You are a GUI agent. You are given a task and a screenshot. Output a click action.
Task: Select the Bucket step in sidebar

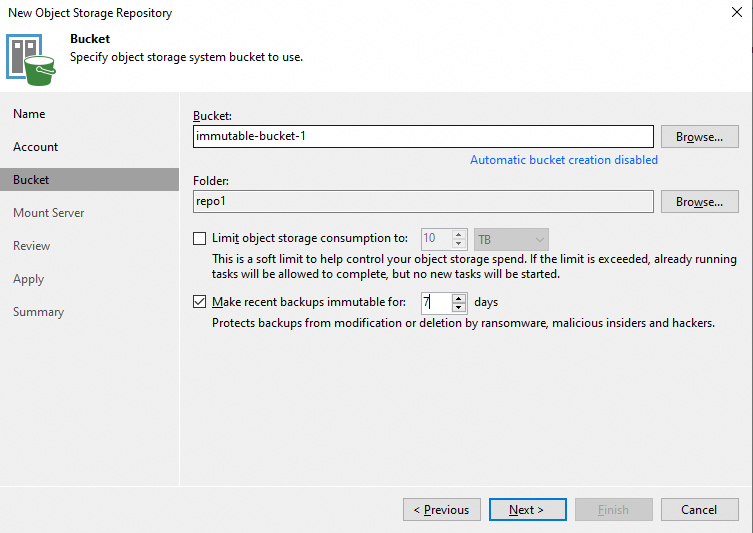point(89,180)
